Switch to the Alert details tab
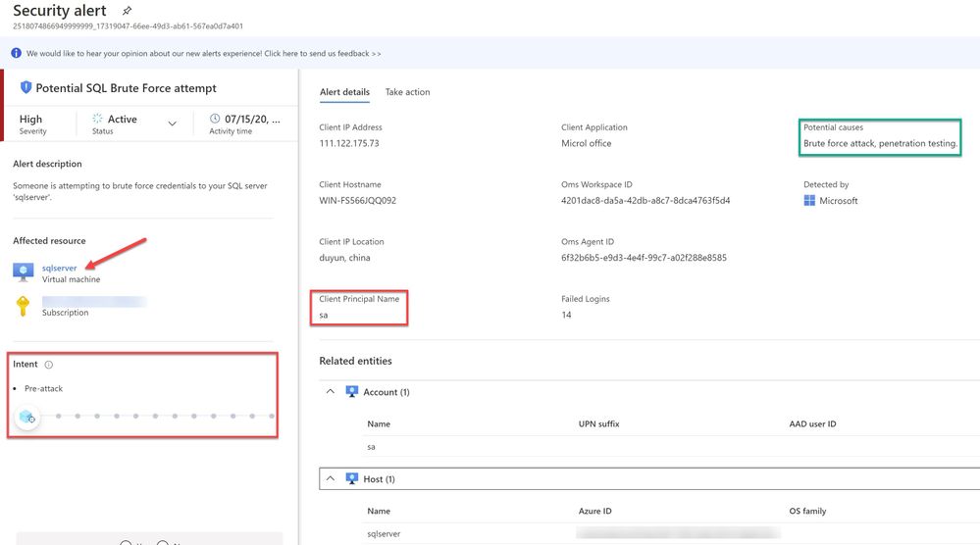The height and width of the screenshot is (545, 980). [344, 92]
